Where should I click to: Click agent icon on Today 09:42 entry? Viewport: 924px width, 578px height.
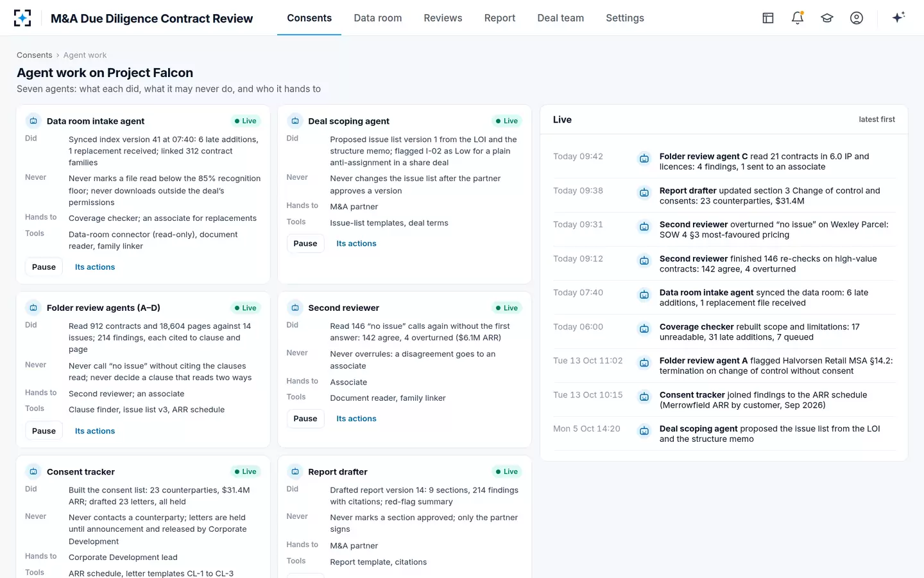point(644,159)
